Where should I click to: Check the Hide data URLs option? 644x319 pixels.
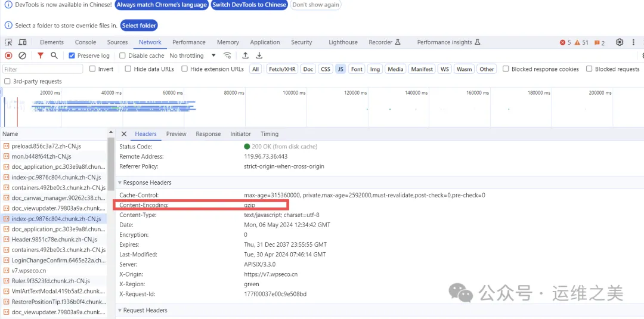tap(128, 69)
